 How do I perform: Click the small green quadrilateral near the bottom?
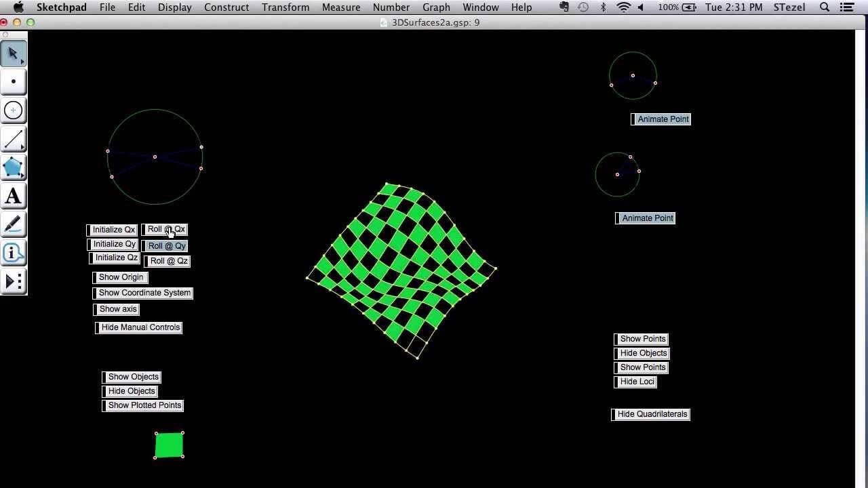[168, 445]
